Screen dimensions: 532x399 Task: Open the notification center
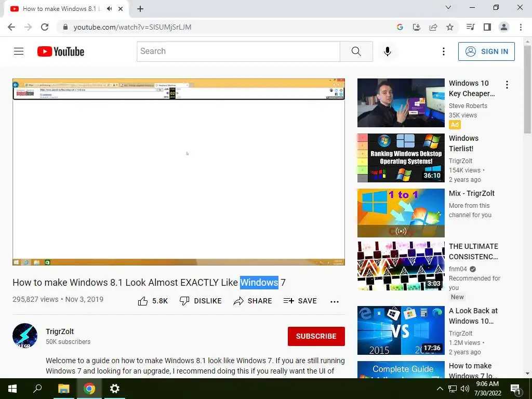click(x=516, y=389)
